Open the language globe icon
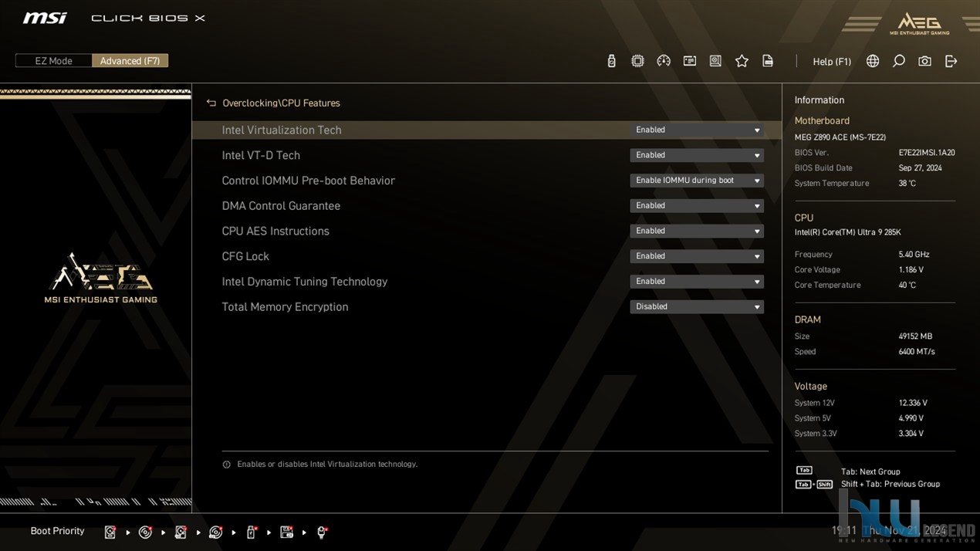980x551 pixels. 873,61
